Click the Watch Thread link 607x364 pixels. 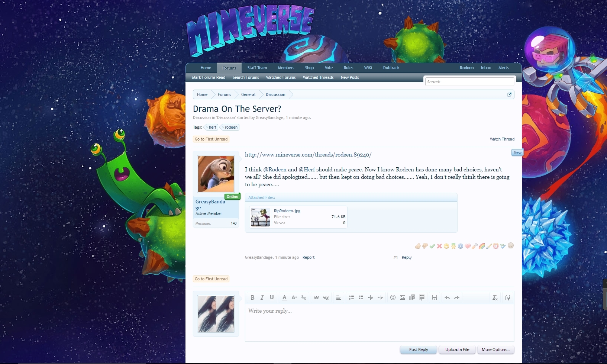(502, 139)
